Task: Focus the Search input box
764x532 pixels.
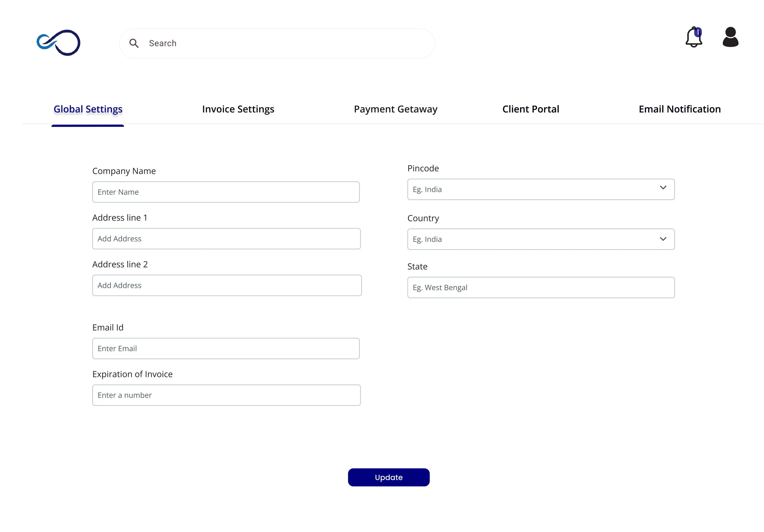Action: click(286, 43)
